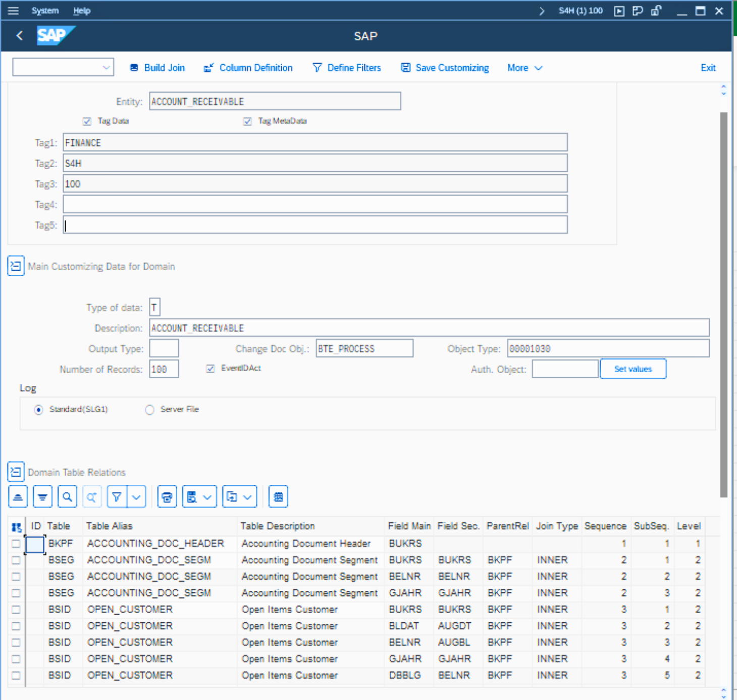This screenshot has width=737, height=700.
Task: Open the Help menu
Action: point(82,11)
